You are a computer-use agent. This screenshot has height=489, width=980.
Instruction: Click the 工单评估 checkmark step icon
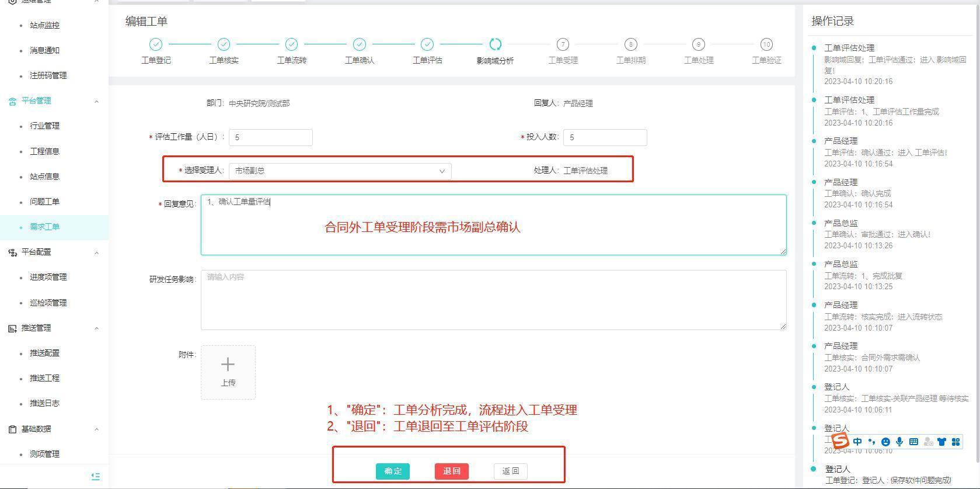pos(427,44)
